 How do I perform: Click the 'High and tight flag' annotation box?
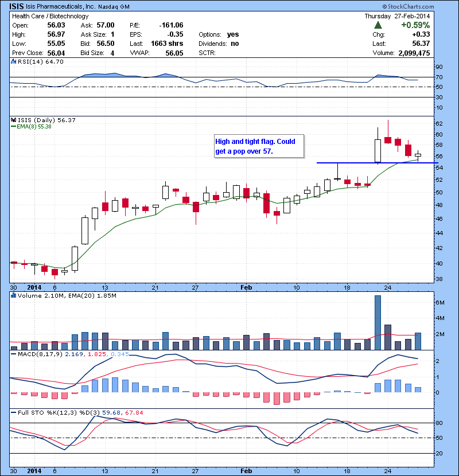point(259,146)
